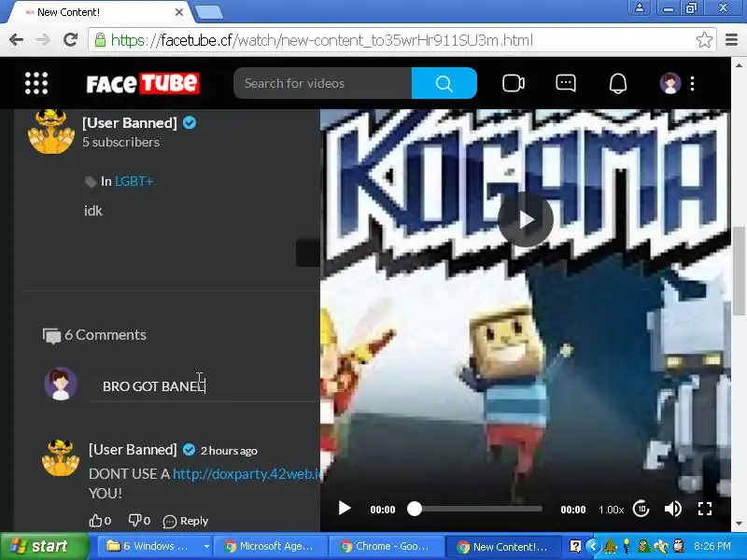Click the channel avatar above the description
This screenshot has height=560, width=747.
click(x=51, y=132)
